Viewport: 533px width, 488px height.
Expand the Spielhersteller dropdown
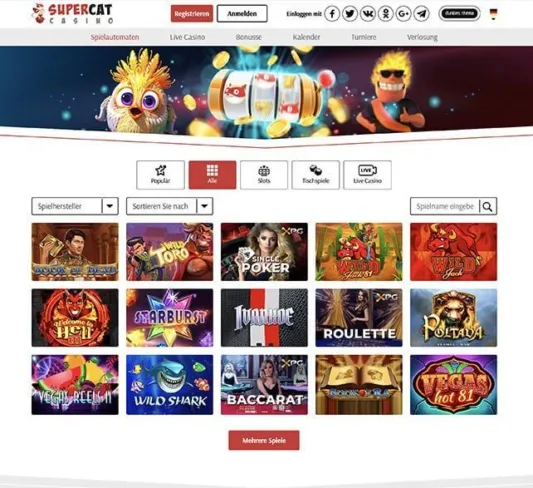point(75,206)
